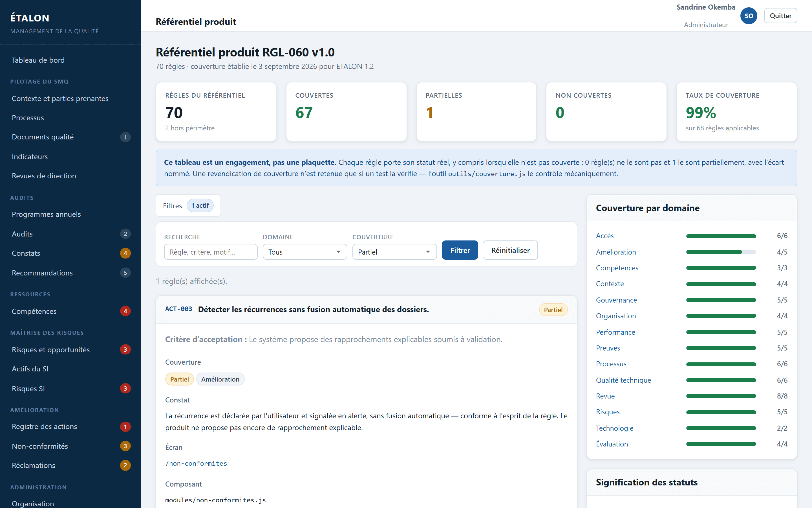Open the Domaine dropdown set to Tous
Screen dimensions: 812x508
pyautogui.click(x=305, y=252)
